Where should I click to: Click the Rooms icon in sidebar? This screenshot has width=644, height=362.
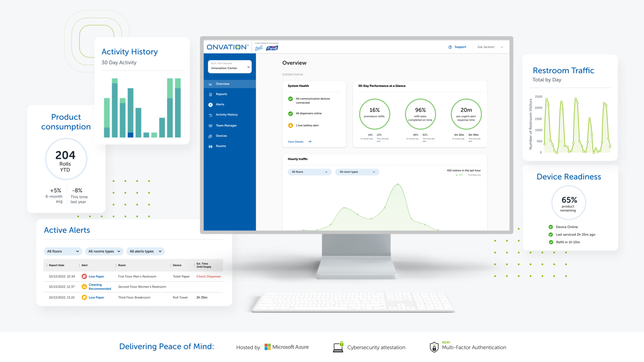click(210, 146)
